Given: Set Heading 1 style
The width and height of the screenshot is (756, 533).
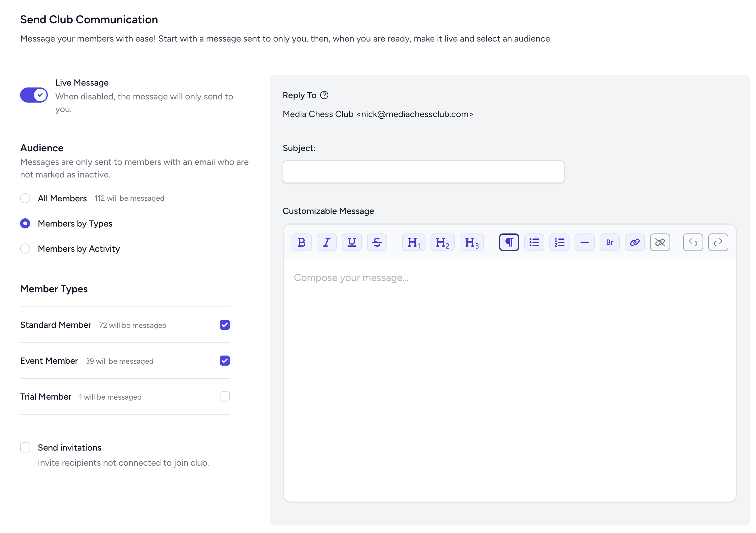Looking at the screenshot, I should (414, 243).
